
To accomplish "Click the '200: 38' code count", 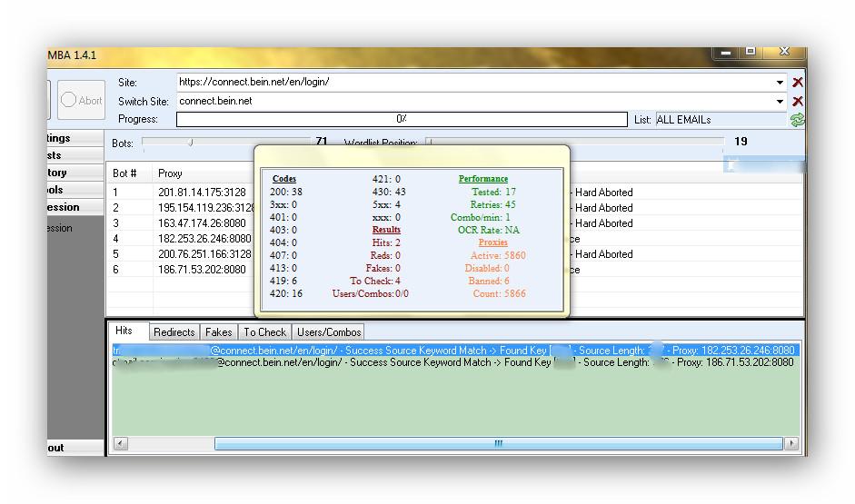I will [285, 192].
